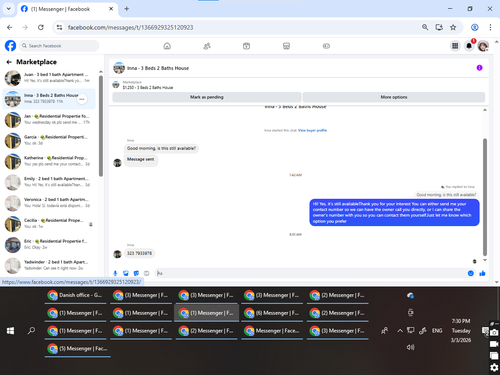
Task: Open the More options dropdown
Action: click(x=394, y=97)
